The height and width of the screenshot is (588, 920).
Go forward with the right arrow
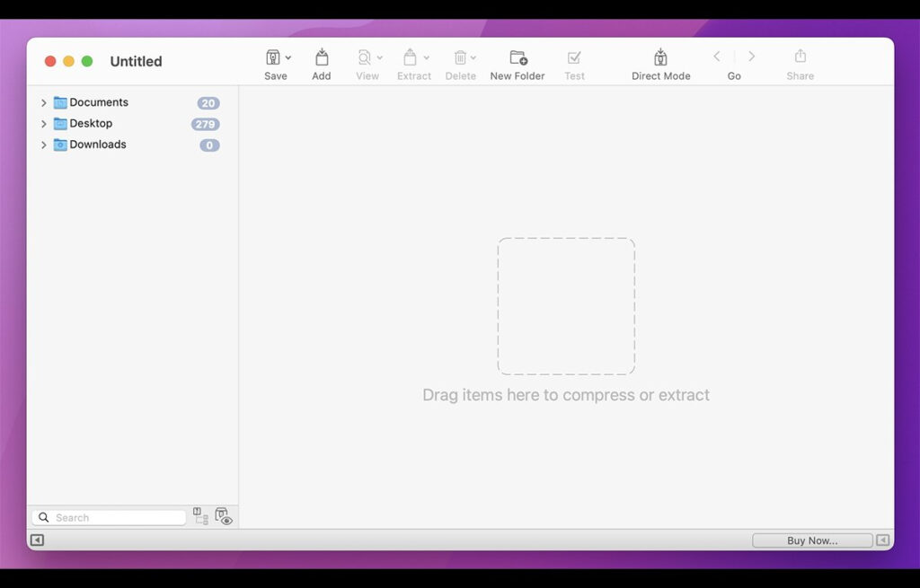click(751, 57)
